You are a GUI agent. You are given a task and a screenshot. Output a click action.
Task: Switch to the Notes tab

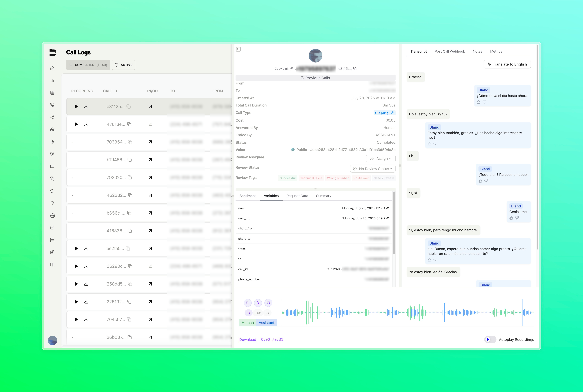click(x=477, y=51)
